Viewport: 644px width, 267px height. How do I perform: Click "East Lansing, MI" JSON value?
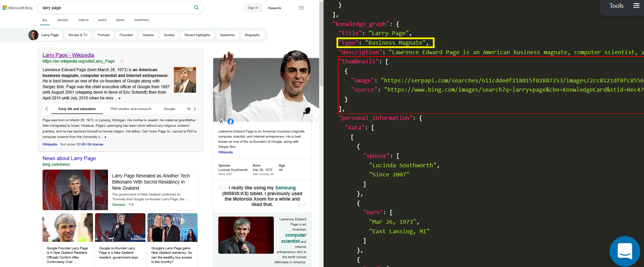(x=399, y=231)
